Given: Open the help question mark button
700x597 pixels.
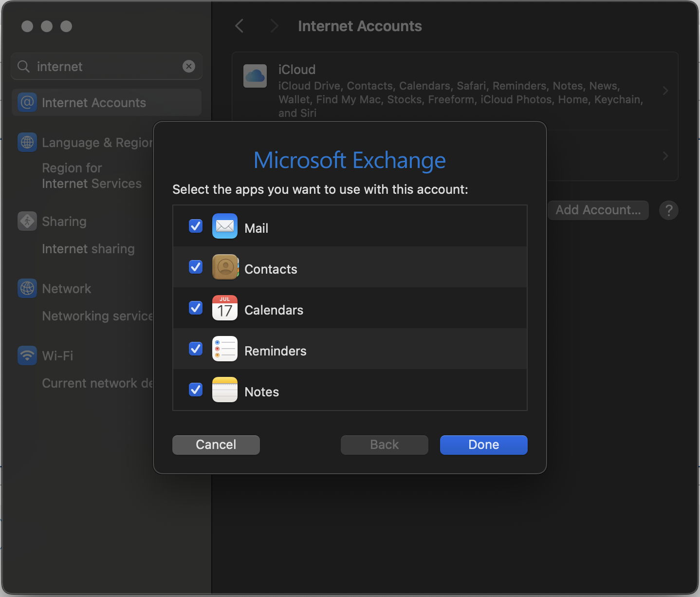Looking at the screenshot, I should (x=669, y=210).
